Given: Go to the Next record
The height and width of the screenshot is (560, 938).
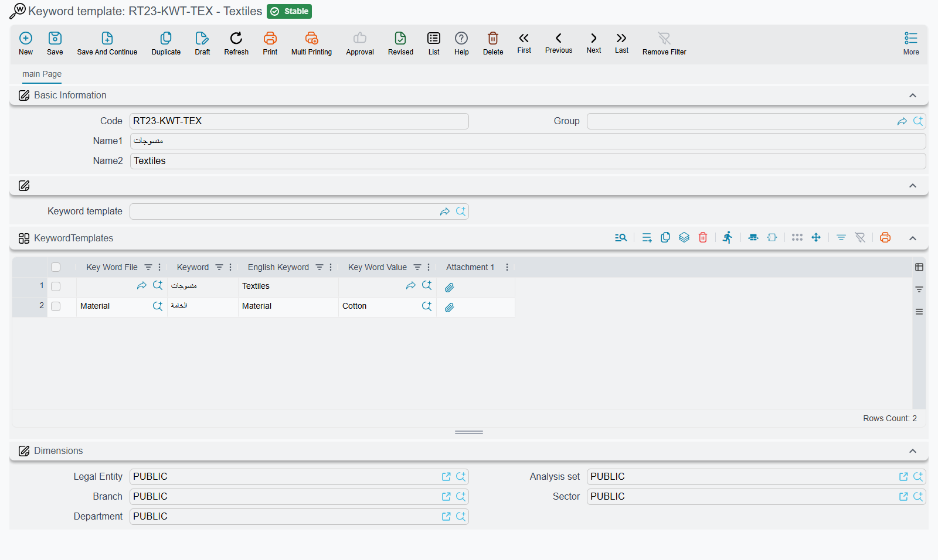Looking at the screenshot, I should [594, 43].
